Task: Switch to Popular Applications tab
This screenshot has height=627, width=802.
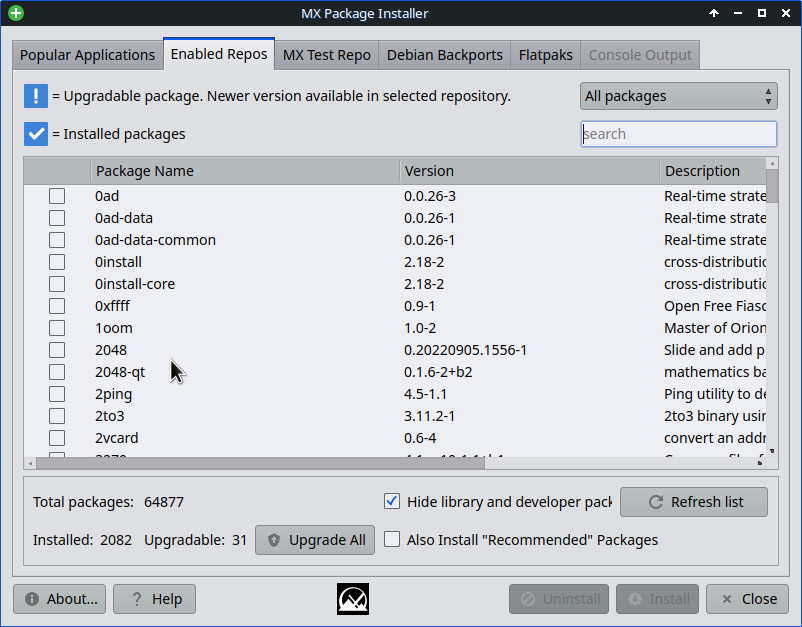Action: point(88,55)
